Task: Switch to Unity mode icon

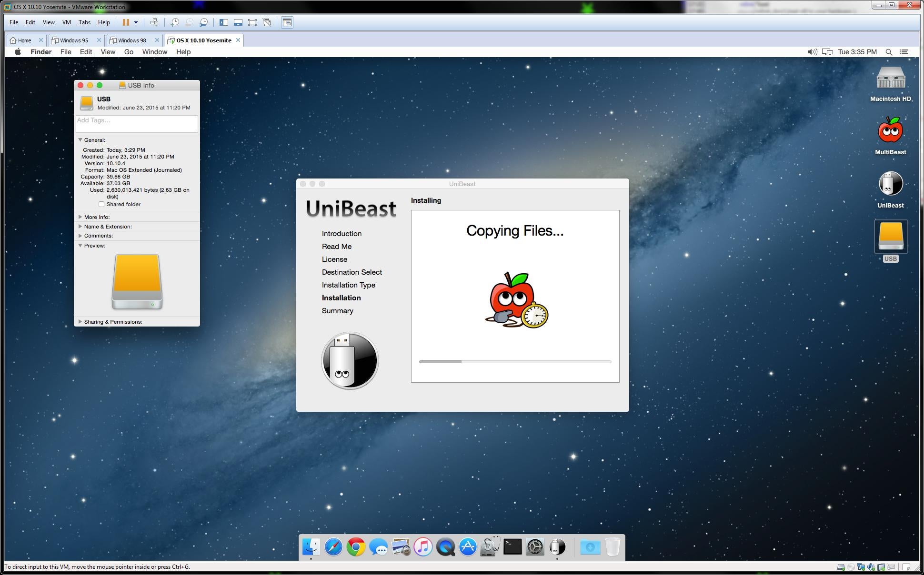Action: pos(267,22)
